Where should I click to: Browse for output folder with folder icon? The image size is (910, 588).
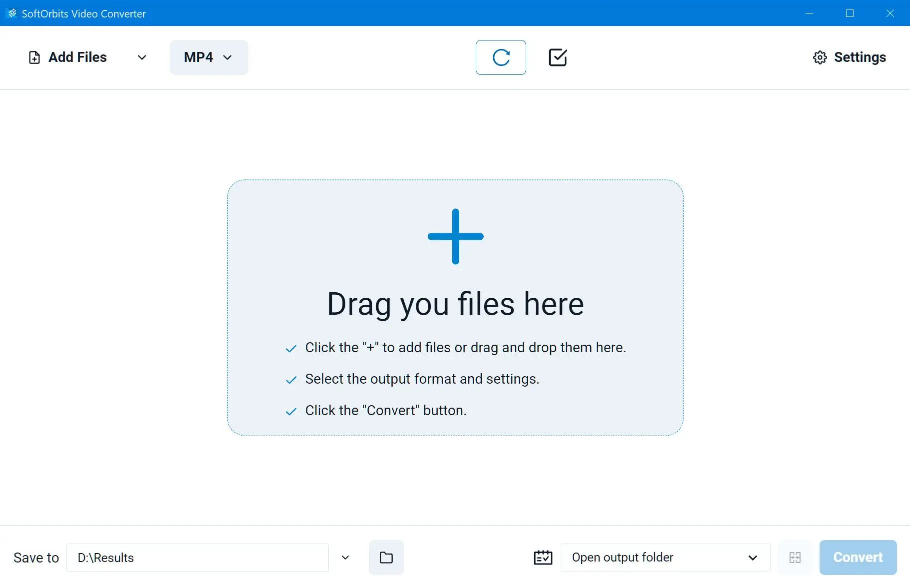(x=386, y=558)
